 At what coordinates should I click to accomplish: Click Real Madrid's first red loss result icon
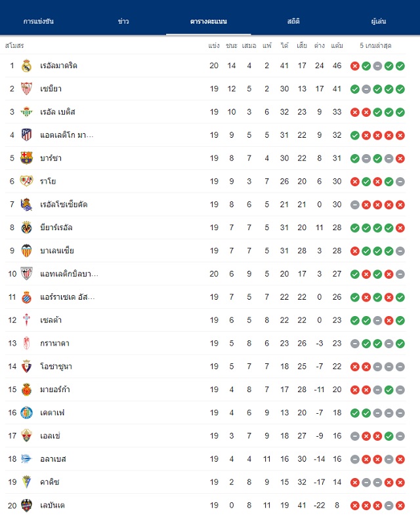(x=355, y=66)
